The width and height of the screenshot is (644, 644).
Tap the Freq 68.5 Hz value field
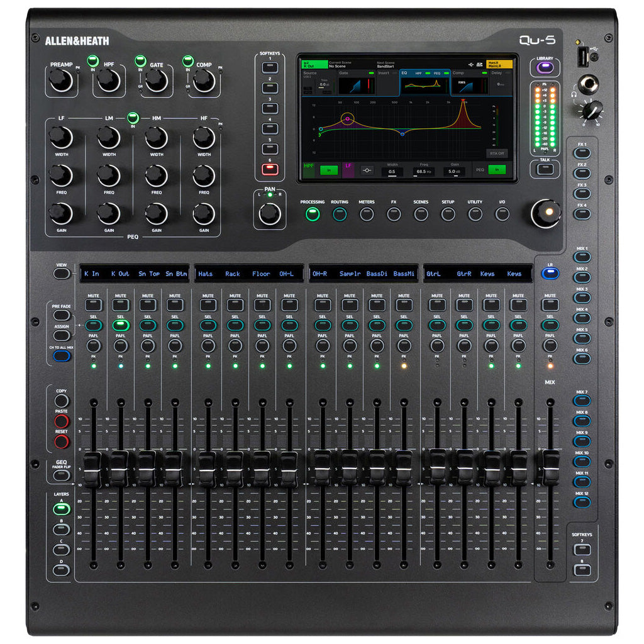(424, 172)
